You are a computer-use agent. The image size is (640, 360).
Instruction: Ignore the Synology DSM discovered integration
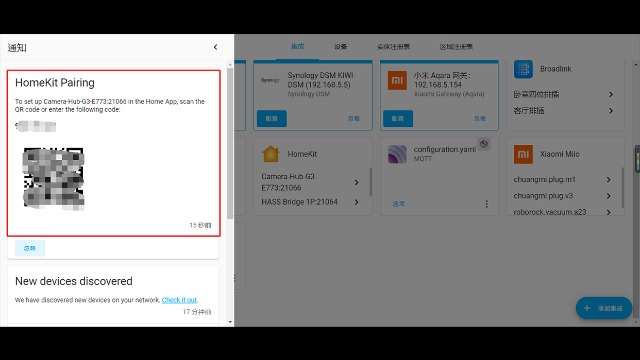pos(353,118)
